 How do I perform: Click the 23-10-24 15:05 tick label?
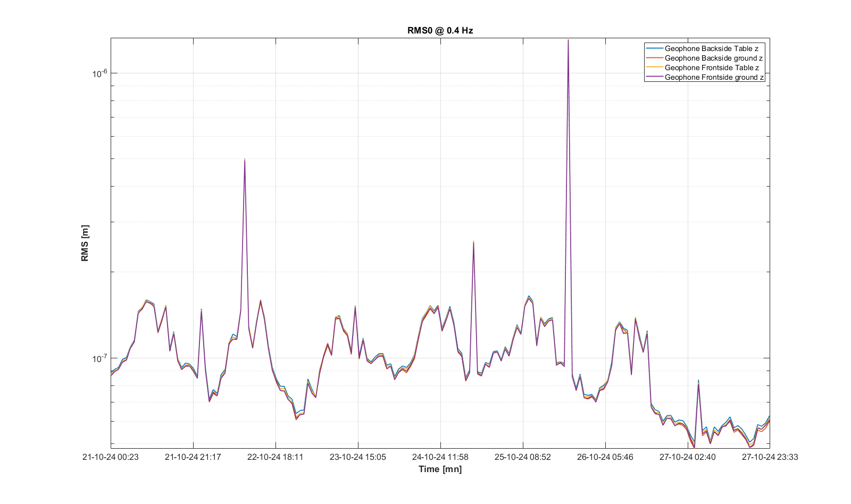click(x=358, y=457)
